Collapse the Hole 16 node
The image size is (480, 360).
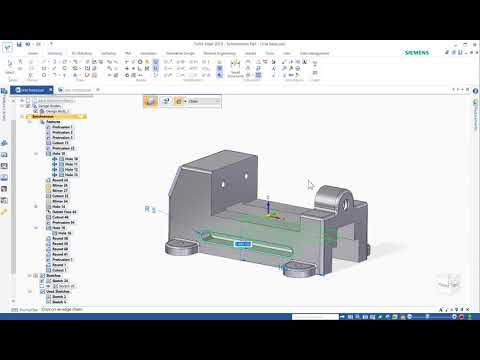coord(36,228)
